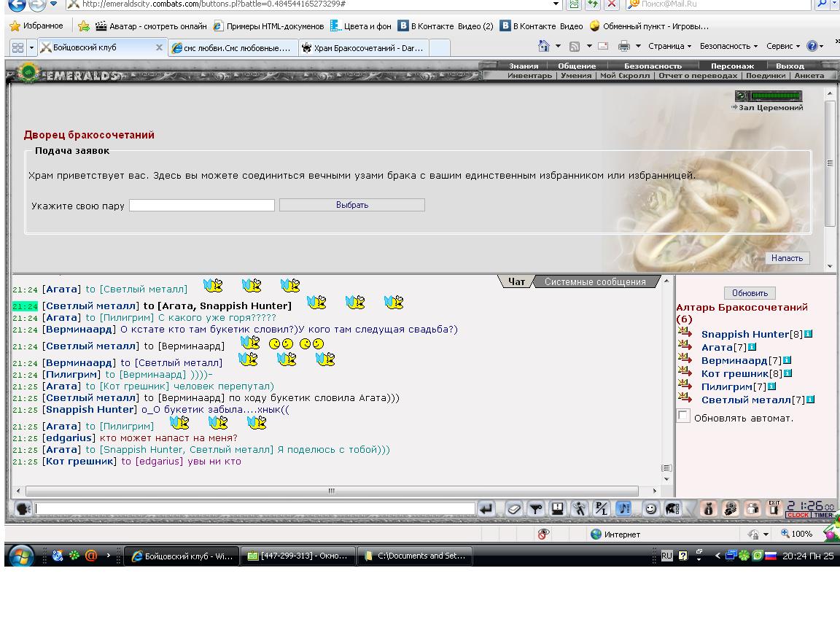Click the running-figure icon in chat bar
Screen dimensions: 840x630
click(579, 508)
